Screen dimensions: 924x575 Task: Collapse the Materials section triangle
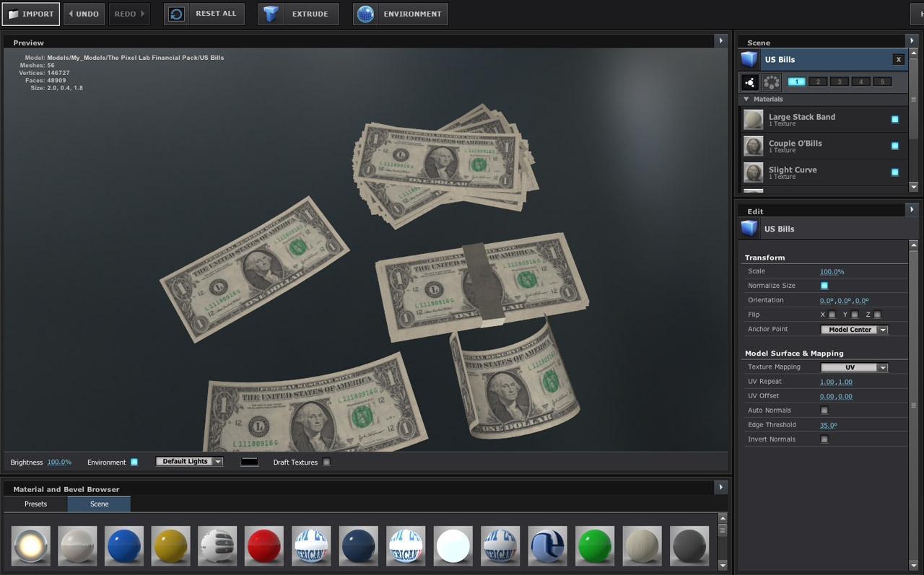pyautogui.click(x=746, y=100)
